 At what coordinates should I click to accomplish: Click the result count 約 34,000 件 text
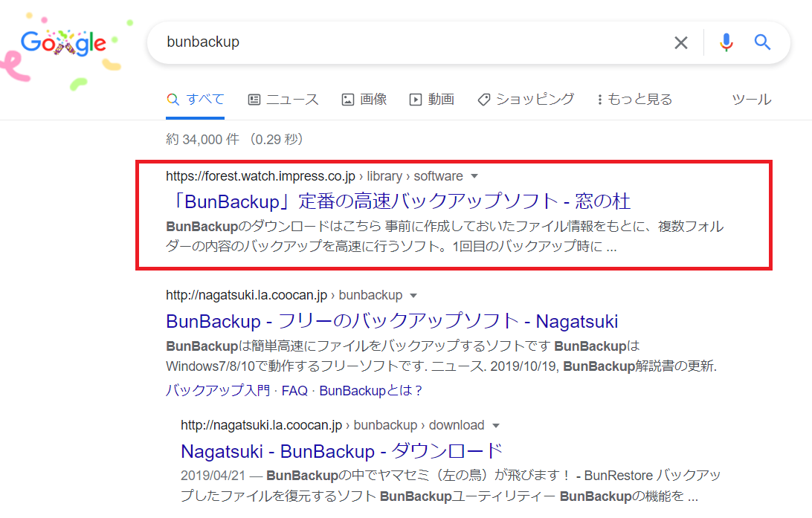[202, 139]
